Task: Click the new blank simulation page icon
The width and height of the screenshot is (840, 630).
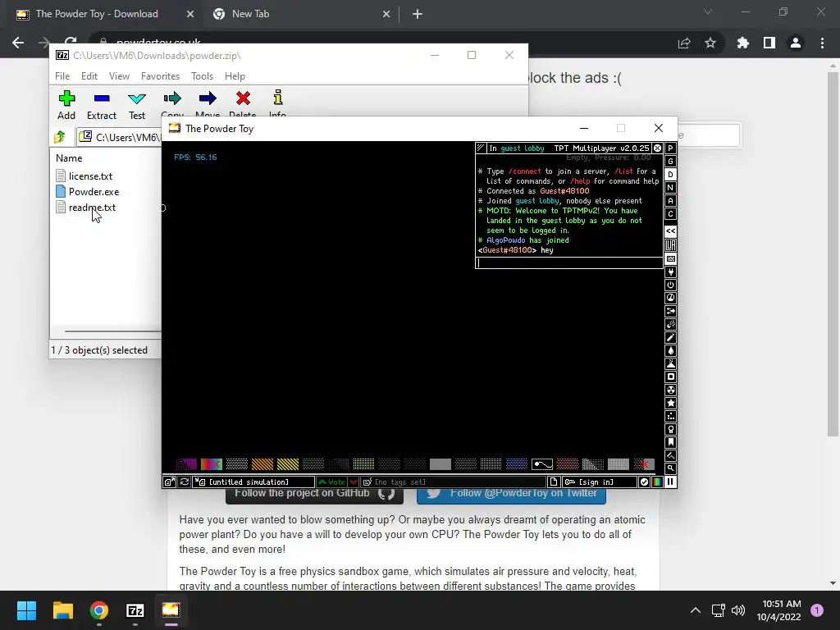Action: click(x=554, y=482)
